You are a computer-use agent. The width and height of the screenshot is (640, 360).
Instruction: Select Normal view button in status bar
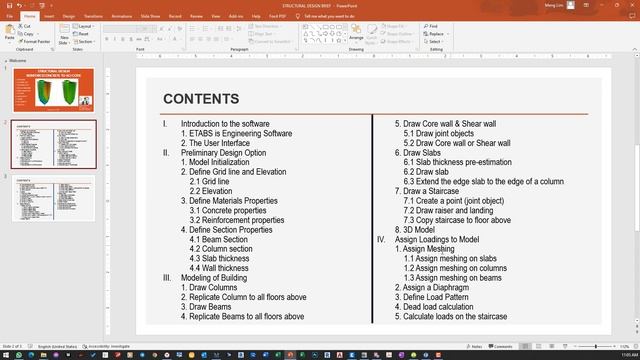click(525, 347)
